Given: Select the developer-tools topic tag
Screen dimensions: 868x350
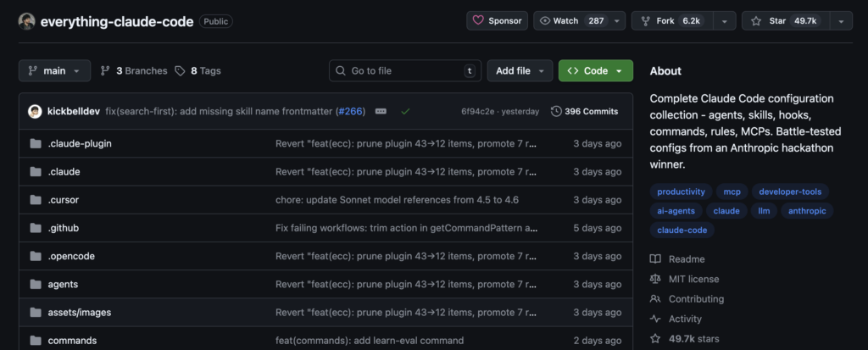Looking at the screenshot, I should coord(789,192).
